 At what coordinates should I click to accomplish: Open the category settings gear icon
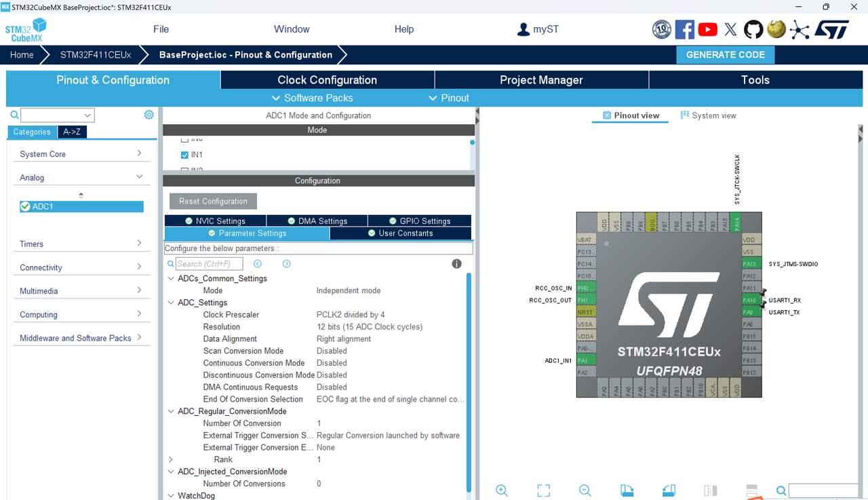coord(149,115)
